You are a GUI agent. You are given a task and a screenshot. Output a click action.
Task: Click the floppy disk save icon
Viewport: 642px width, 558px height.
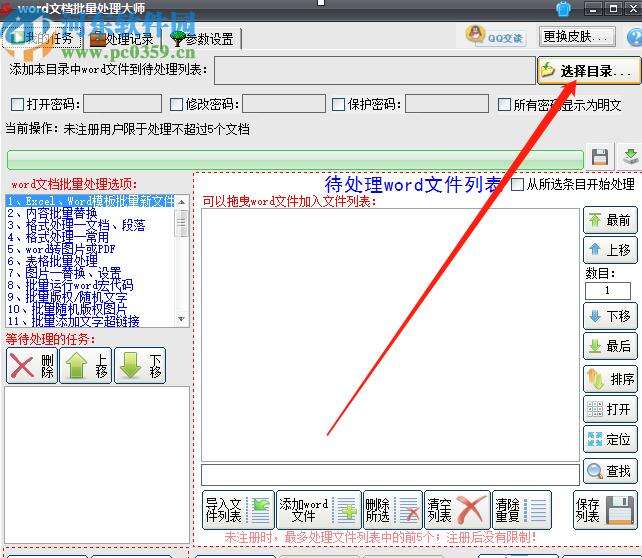click(600, 157)
